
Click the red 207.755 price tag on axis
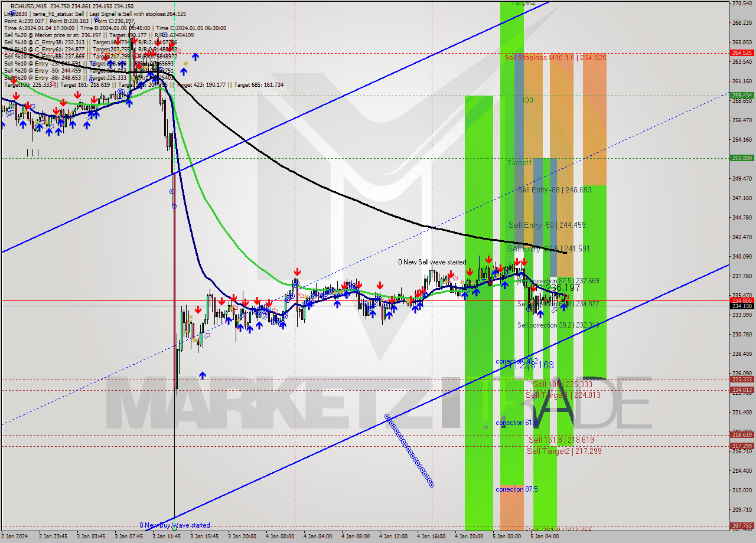pos(742,525)
